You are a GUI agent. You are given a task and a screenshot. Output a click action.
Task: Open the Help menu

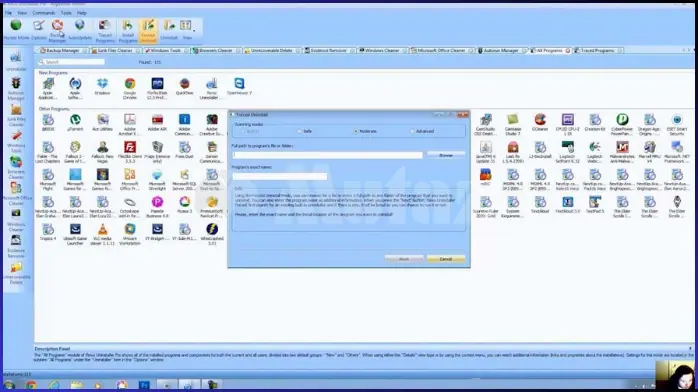[x=82, y=13]
